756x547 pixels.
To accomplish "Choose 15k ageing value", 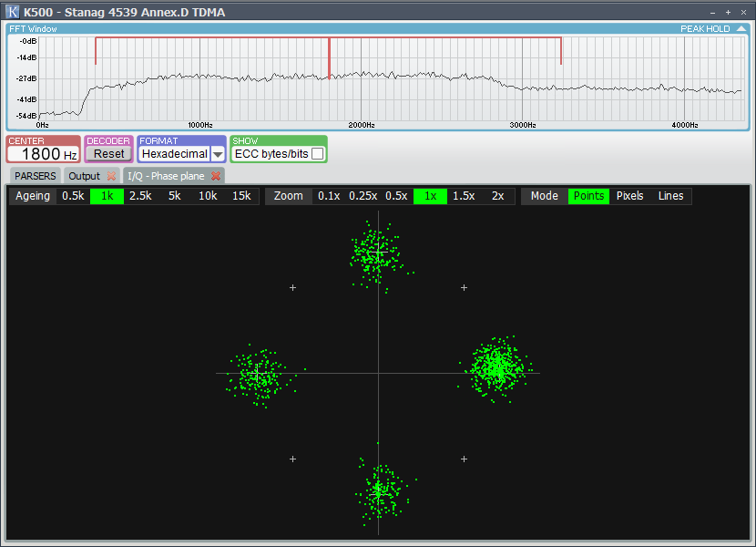I will 241,196.
